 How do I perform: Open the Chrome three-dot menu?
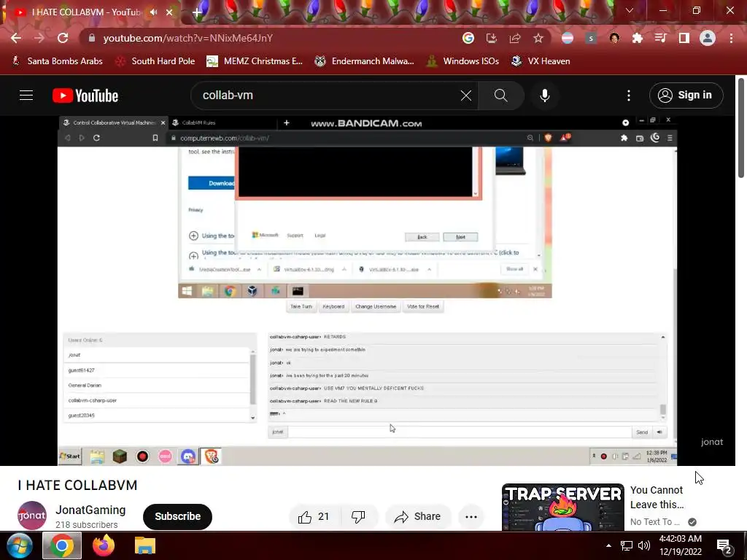pos(731,38)
